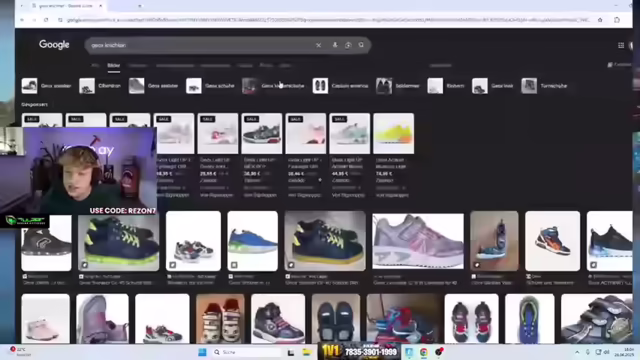This screenshot has height=360, width=640.
Task: Select the Geox kinderschuhe filter chip
Action: [273, 86]
